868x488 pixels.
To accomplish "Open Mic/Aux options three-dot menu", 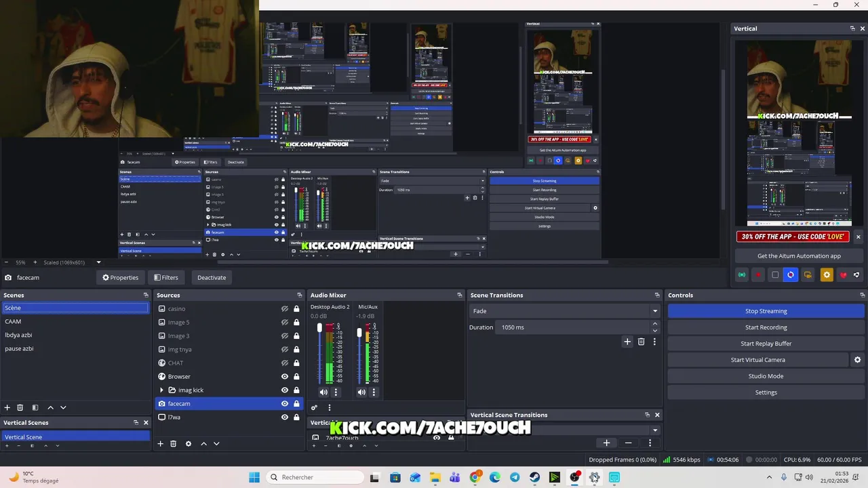I will (x=374, y=392).
